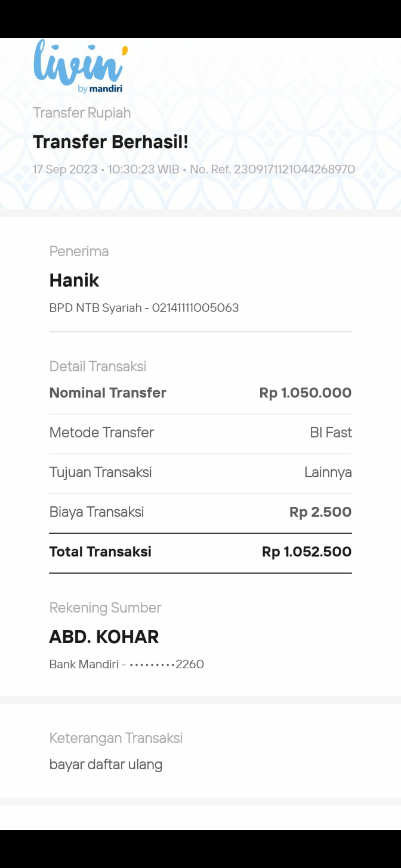
Task: Click the Transfer Rupiah heading
Action: coord(82,113)
